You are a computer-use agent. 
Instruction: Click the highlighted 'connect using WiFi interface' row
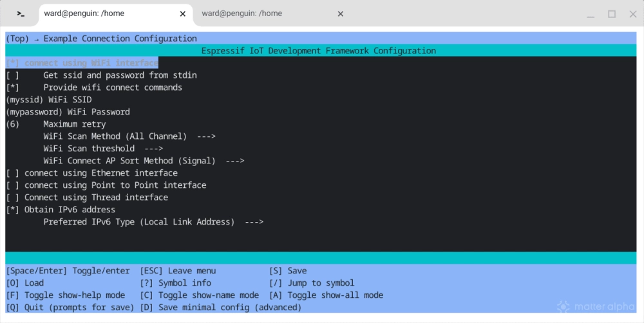(x=82, y=63)
